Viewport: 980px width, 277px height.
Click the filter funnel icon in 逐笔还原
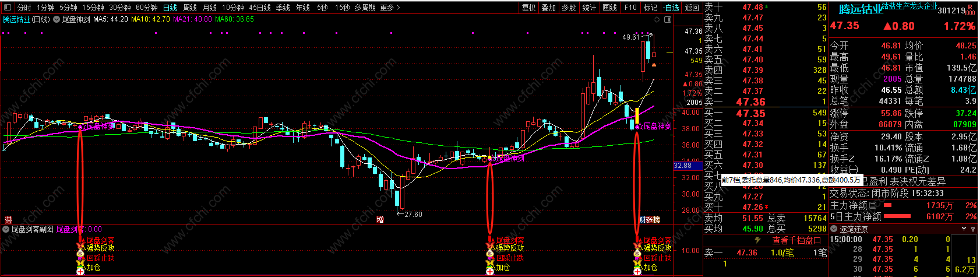click(x=964, y=229)
